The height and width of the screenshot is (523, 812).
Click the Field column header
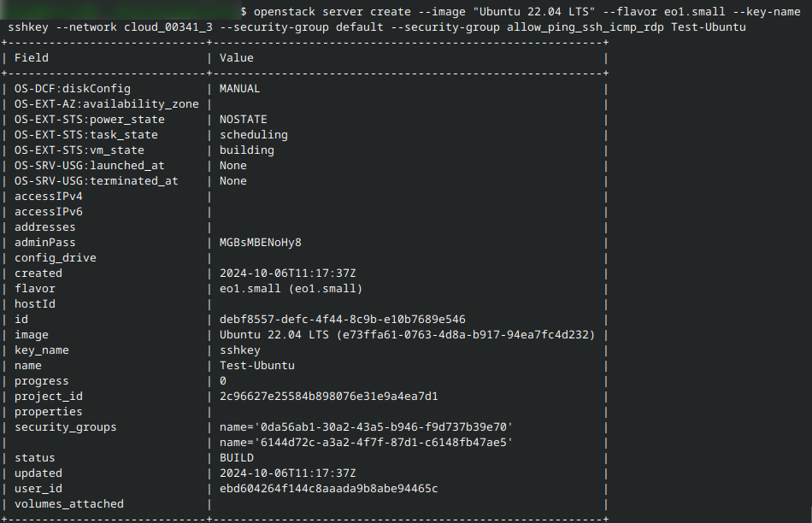(x=32, y=58)
